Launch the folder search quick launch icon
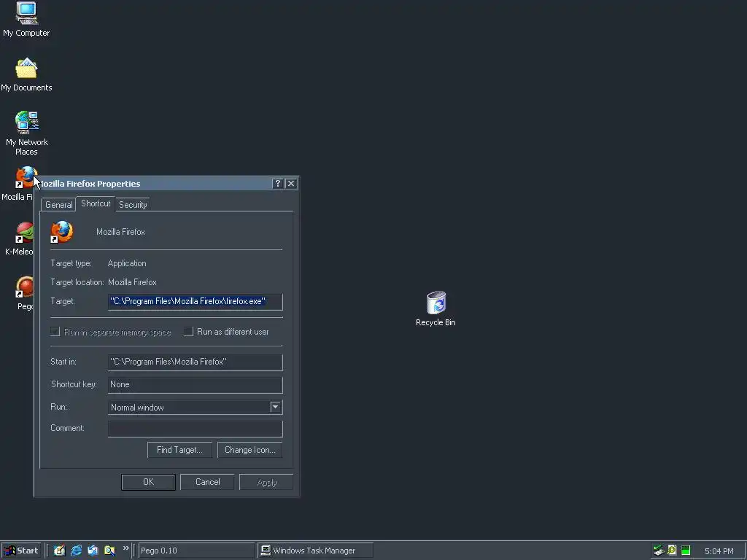 pos(109,551)
